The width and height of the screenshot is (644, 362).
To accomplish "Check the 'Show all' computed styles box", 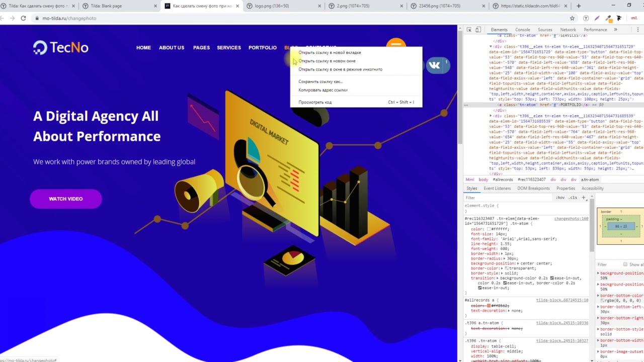I will pos(625,264).
